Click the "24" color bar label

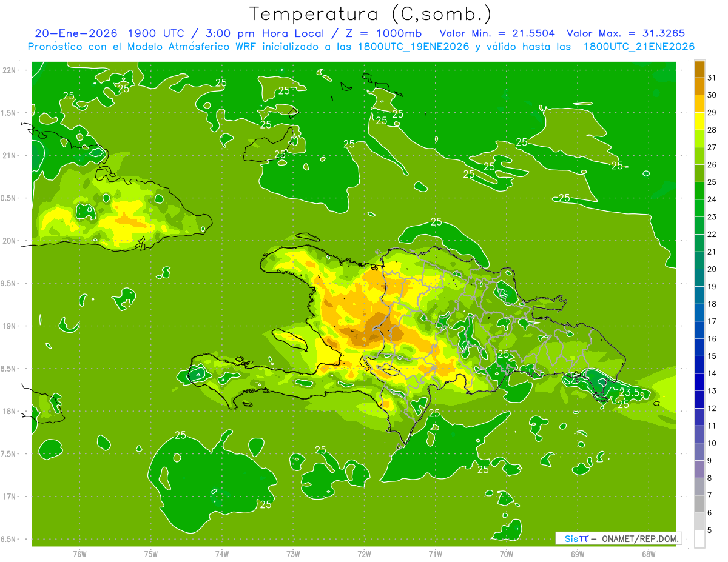[x=712, y=199]
